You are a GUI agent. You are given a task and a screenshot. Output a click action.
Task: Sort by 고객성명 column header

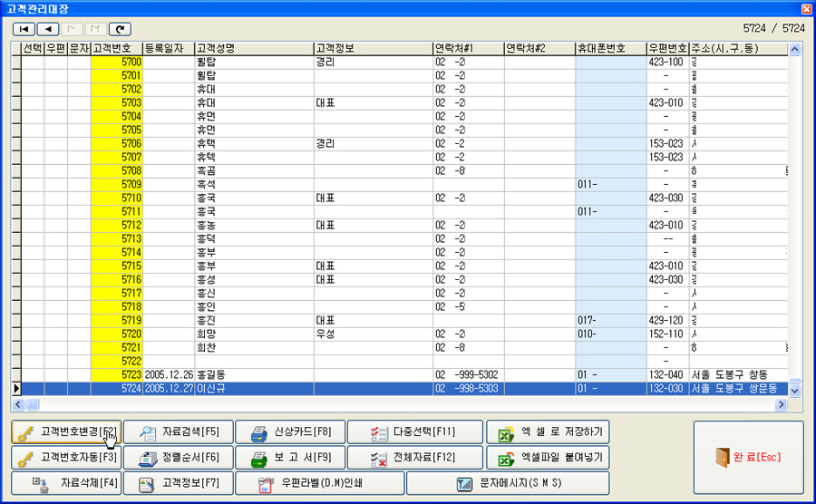tap(255, 48)
